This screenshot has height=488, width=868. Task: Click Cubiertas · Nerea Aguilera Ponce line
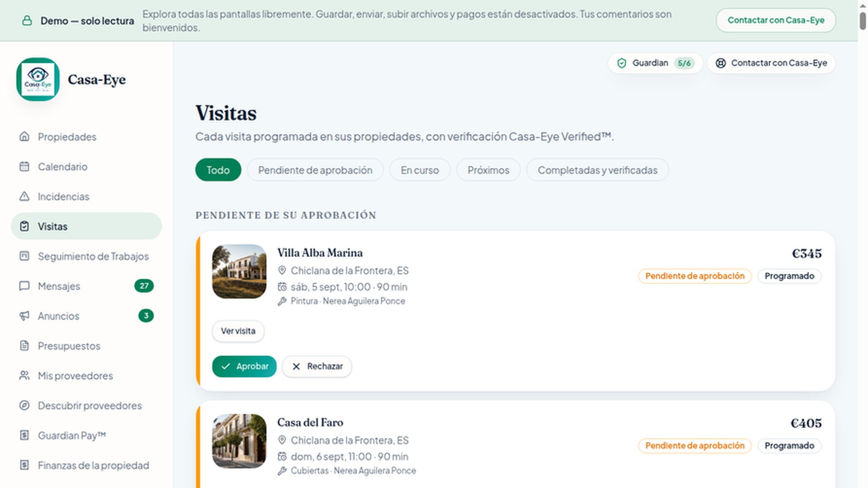(x=353, y=470)
